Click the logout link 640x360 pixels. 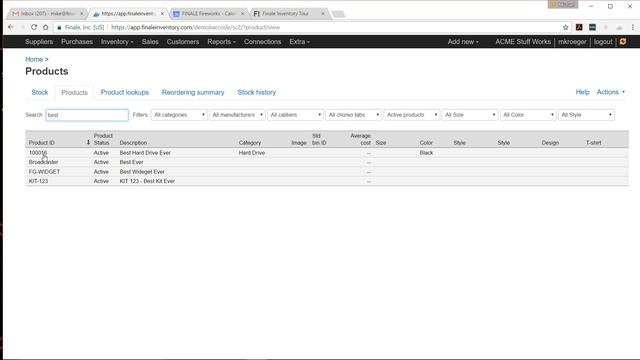(603, 42)
